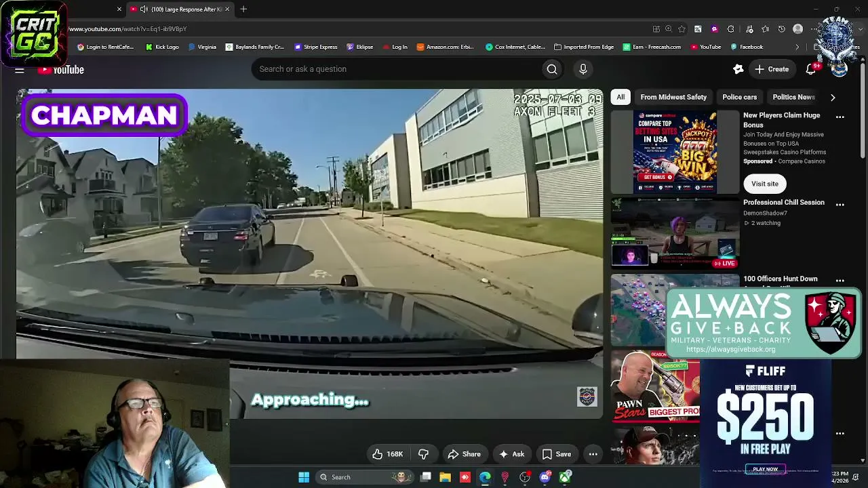Save the video to a playlist

[556, 454]
